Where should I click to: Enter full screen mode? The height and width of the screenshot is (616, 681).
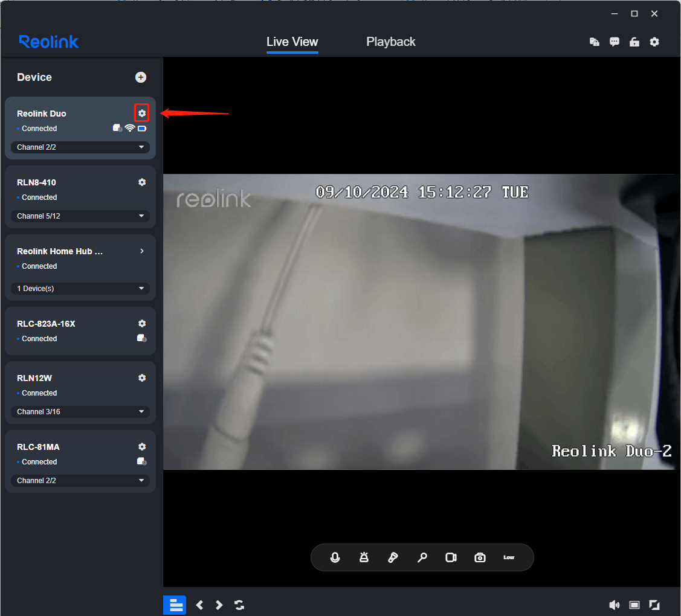(x=654, y=605)
